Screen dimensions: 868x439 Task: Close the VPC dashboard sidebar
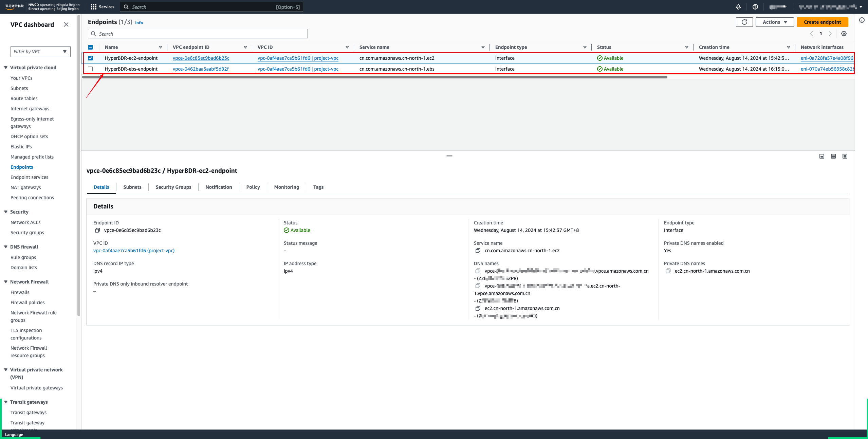pos(66,24)
